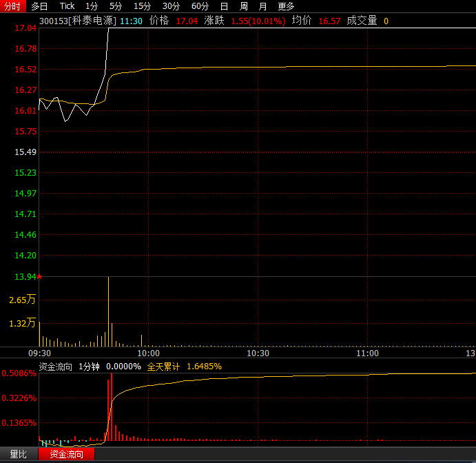
Task: Click stock code 300153[科泰电源]
Action: click(78, 21)
